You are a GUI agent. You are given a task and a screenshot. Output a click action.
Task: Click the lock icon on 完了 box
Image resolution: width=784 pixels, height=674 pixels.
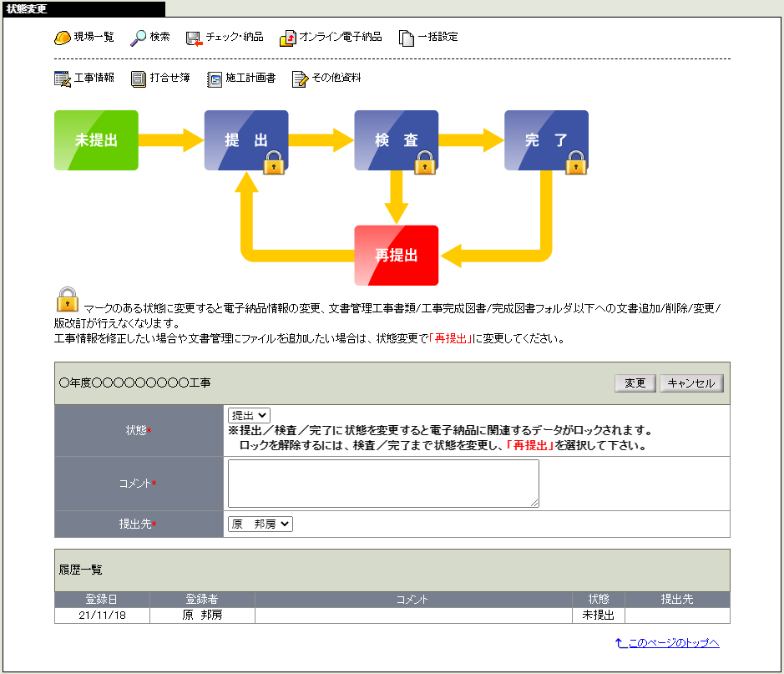(576, 162)
